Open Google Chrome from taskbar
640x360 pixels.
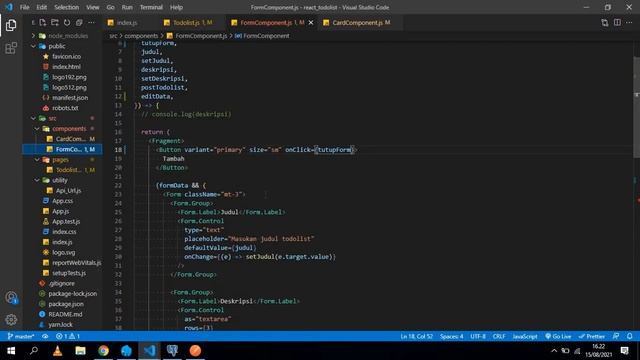coord(103,351)
